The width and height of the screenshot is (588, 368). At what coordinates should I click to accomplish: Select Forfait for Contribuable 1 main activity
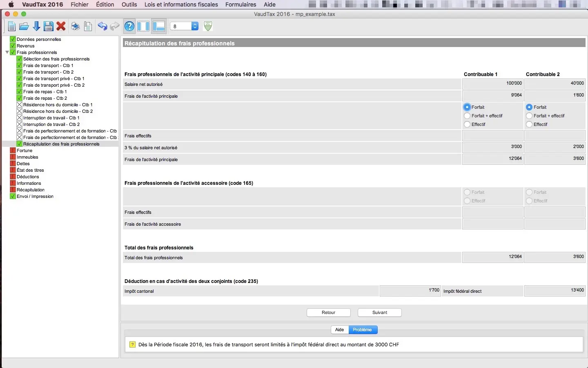(x=467, y=107)
